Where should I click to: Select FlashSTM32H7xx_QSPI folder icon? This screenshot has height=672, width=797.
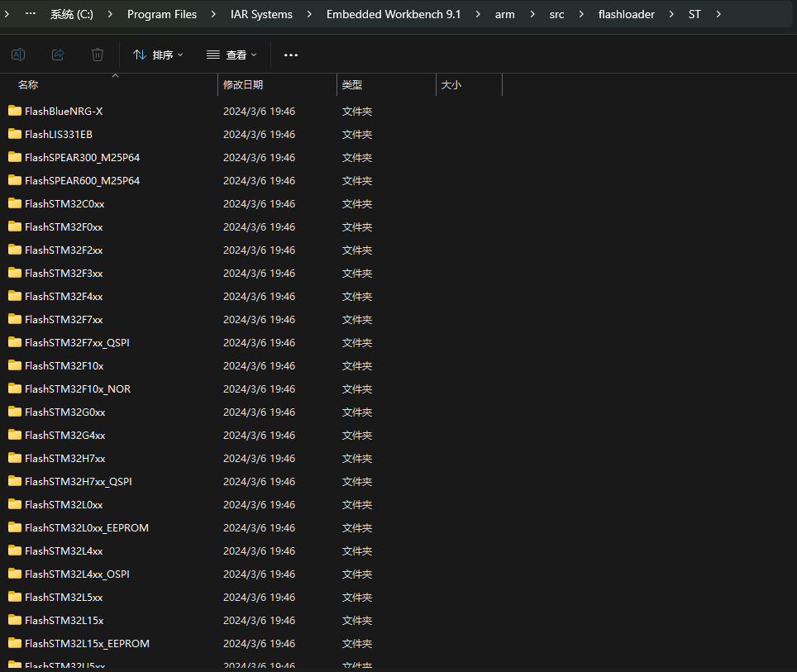point(15,481)
